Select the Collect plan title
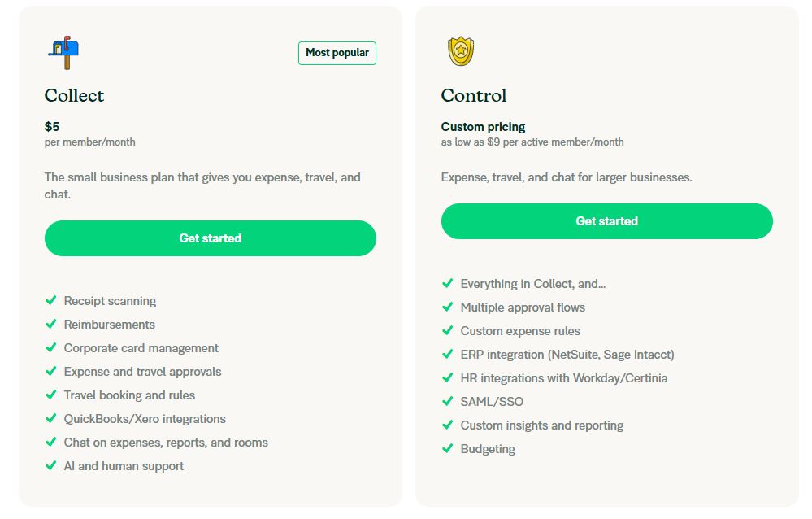This screenshot has width=812, height=519. (73, 95)
